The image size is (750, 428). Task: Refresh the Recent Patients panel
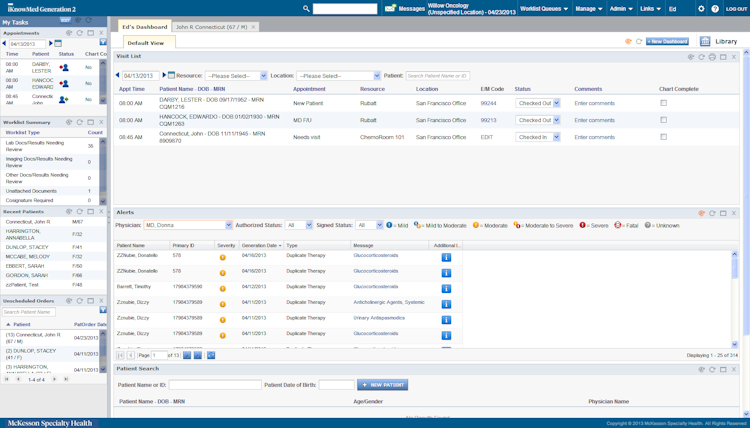(x=80, y=211)
